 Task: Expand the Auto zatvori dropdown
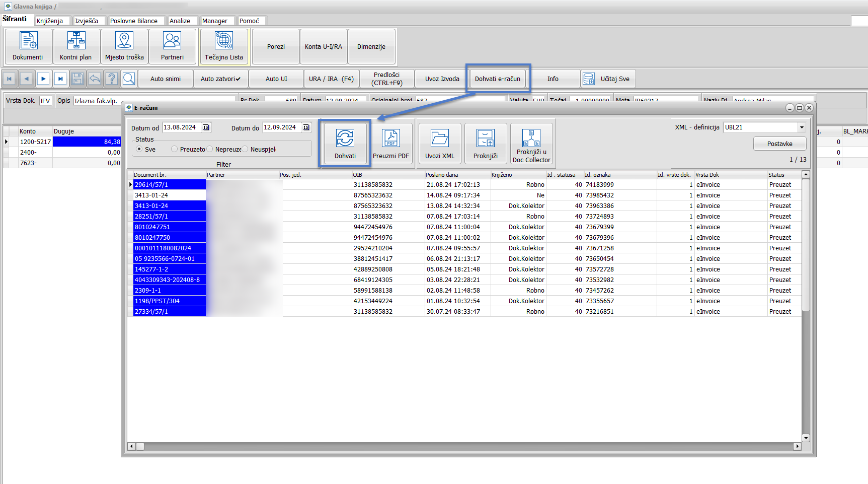(x=221, y=79)
